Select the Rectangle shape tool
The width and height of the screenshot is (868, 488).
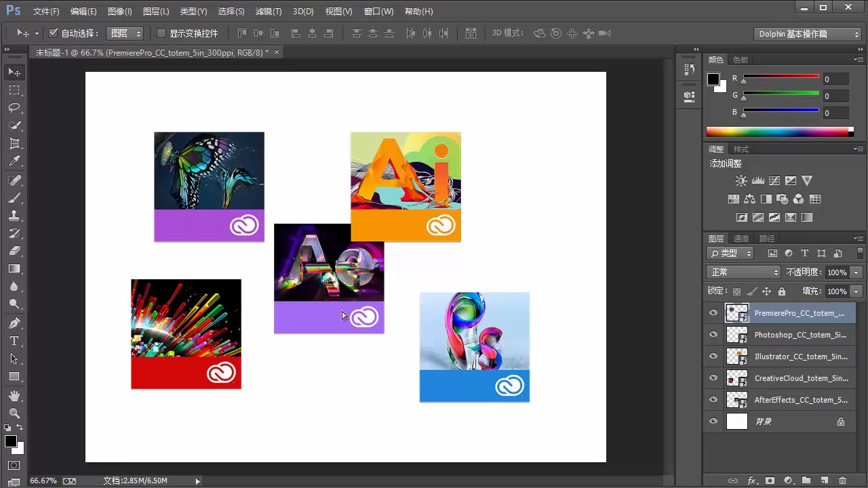14,376
